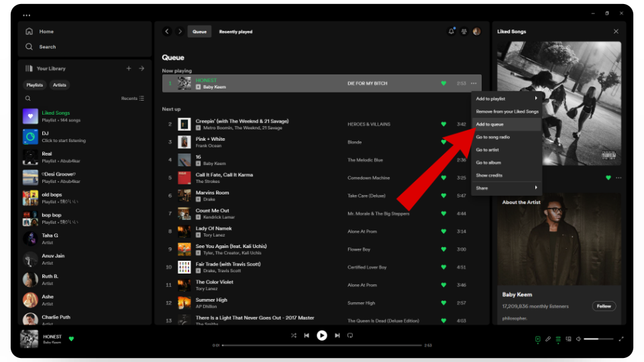This screenshot has width=644, height=362.
Task: Toggle the Queue icon in player bar
Action: [x=558, y=339]
